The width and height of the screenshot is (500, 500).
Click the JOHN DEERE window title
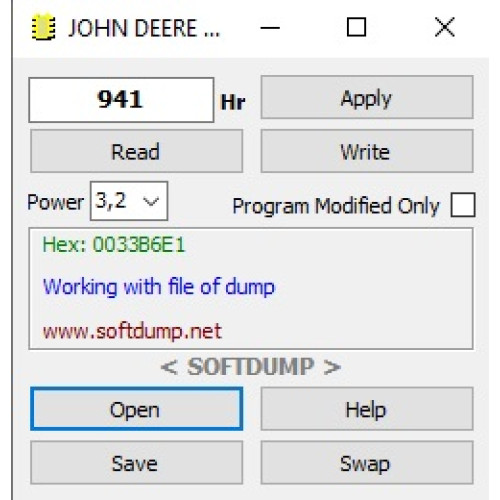click(x=144, y=28)
